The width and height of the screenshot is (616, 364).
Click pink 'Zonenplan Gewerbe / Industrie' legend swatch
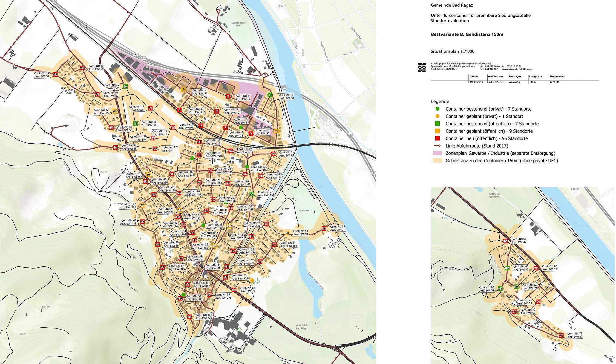coord(437,153)
